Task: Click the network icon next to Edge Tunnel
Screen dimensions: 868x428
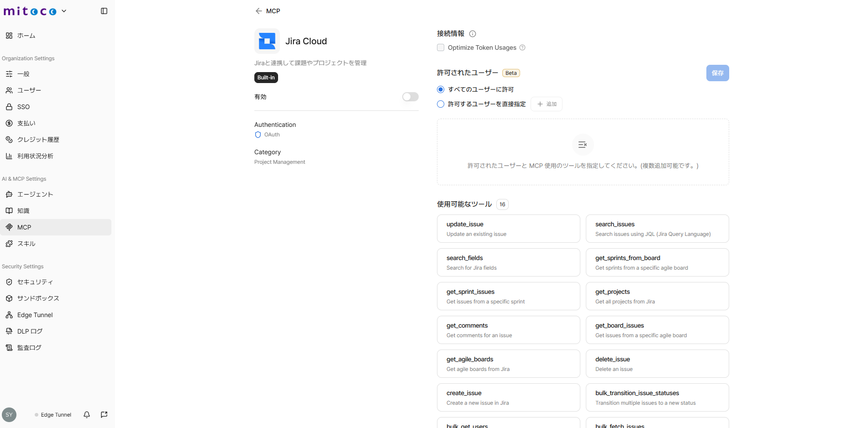Action: [9, 315]
